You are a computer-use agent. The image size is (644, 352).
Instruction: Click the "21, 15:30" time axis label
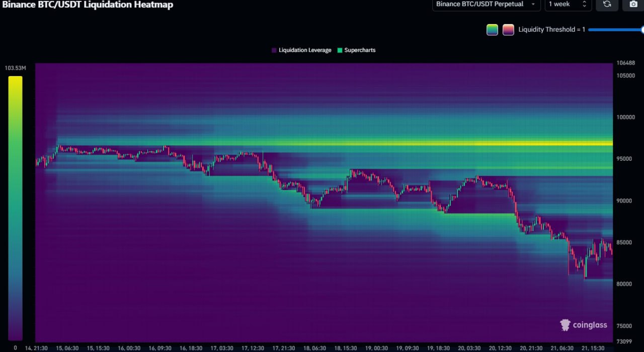coord(593,348)
